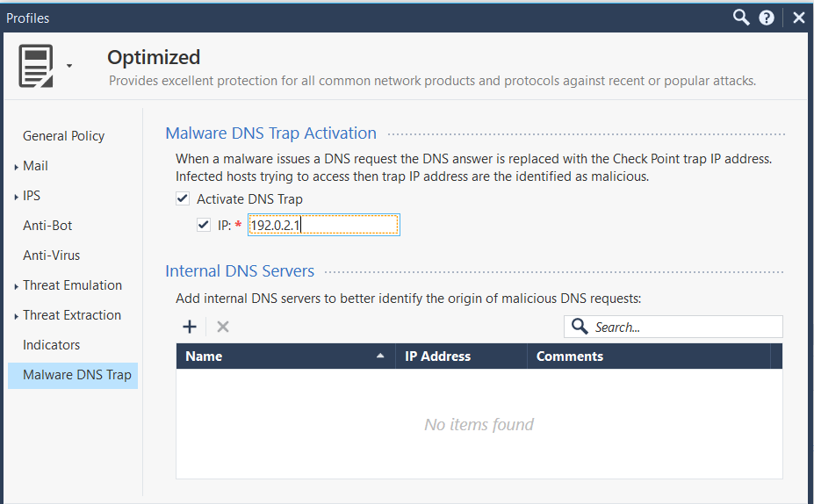814x504 pixels.
Task: Expand the Mail tree section
Action: coord(17,167)
